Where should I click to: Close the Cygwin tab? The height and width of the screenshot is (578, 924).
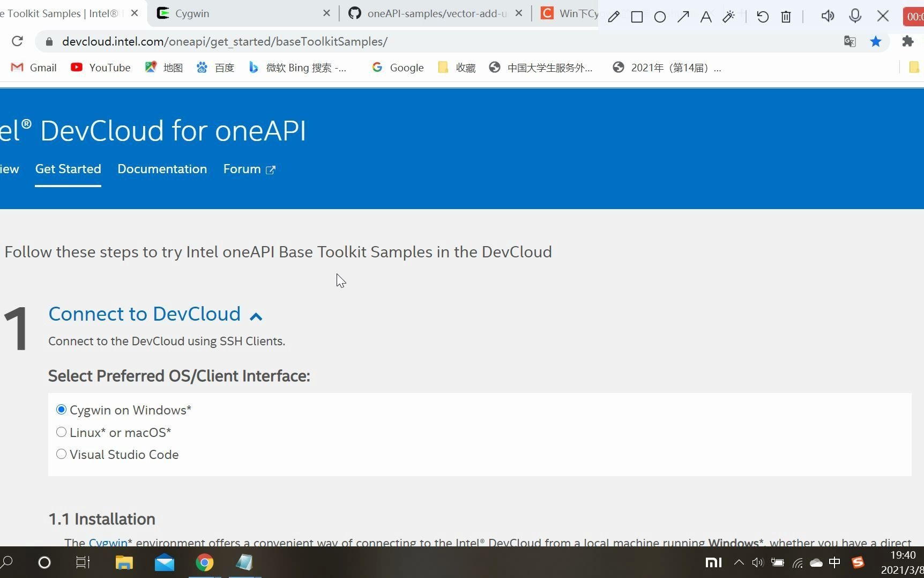click(x=326, y=13)
